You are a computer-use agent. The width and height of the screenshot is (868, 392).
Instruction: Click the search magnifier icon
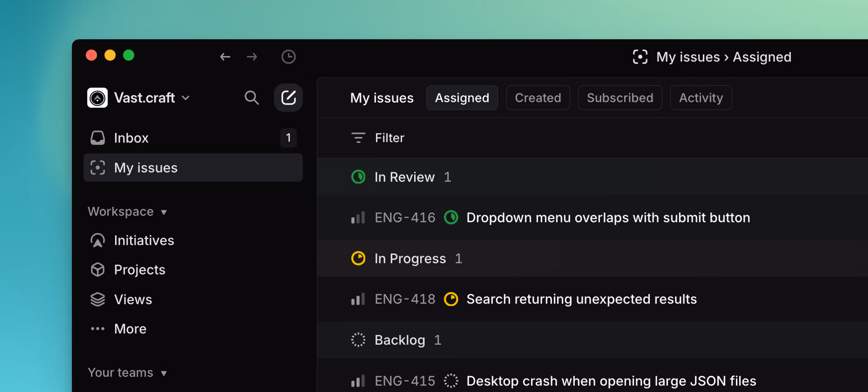[x=251, y=98]
